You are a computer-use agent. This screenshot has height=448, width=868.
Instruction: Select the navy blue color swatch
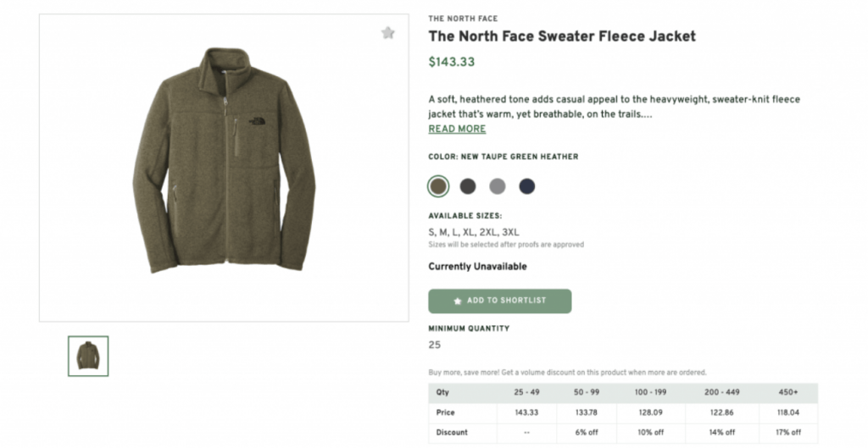[x=527, y=186]
